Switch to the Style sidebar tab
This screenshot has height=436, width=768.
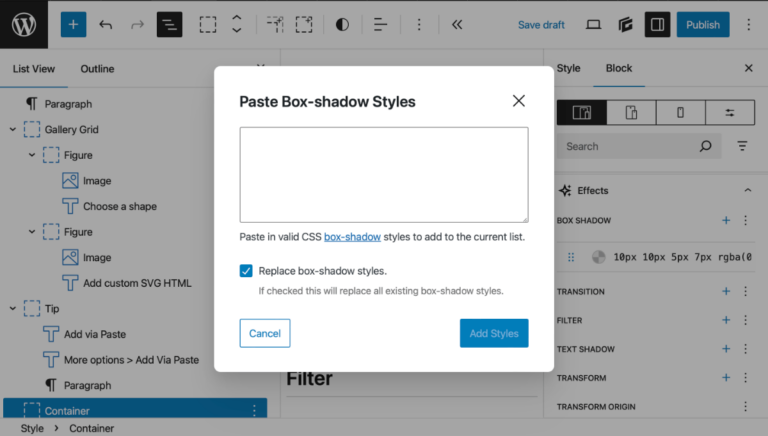pyautogui.click(x=568, y=68)
